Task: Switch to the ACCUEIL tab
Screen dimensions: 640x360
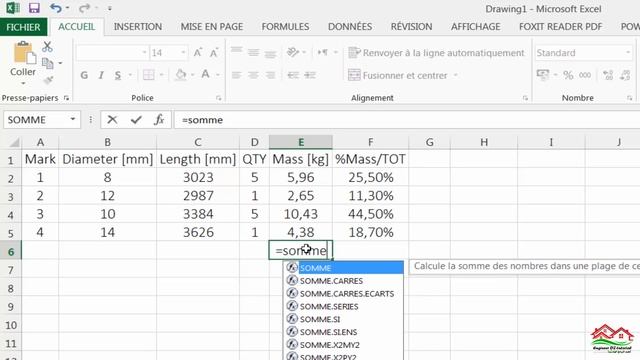Action: pos(76,27)
